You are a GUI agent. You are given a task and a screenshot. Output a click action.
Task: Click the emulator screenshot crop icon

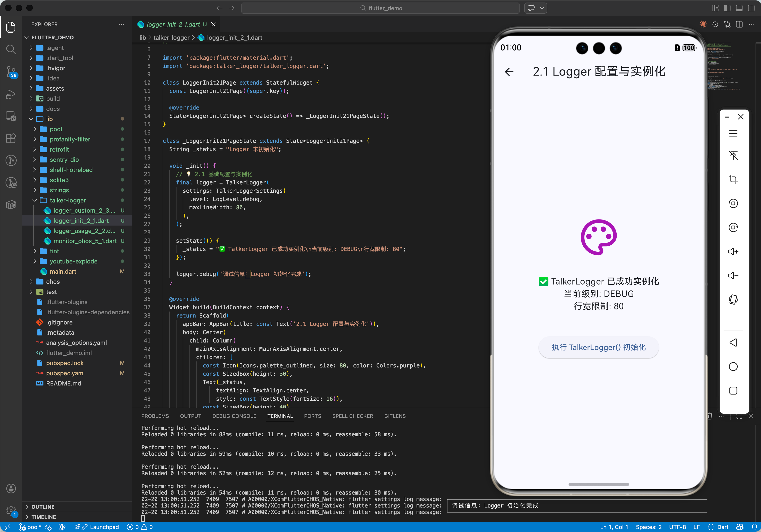[x=733, y=179]
